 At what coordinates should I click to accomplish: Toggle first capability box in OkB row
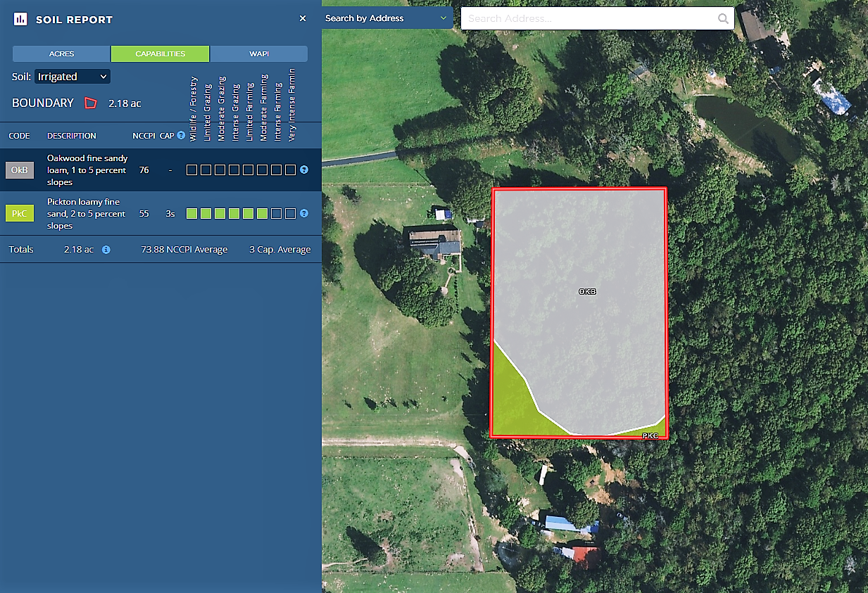pyautogui.click(x=191, y=170)
